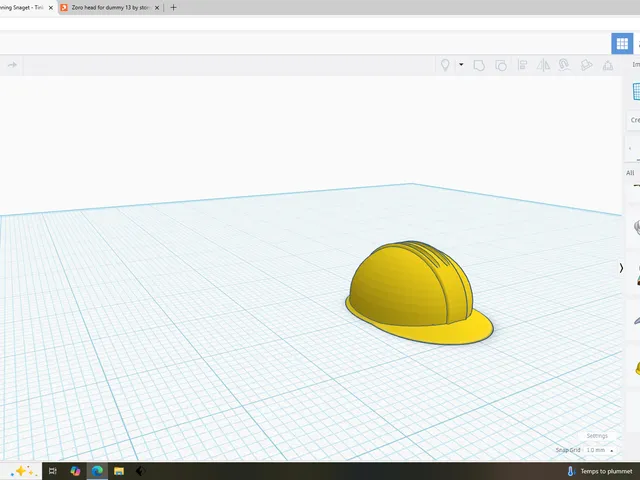Open a new browser tab
Image resolution: width=640 pixels, height=480 pixels.
173,7
